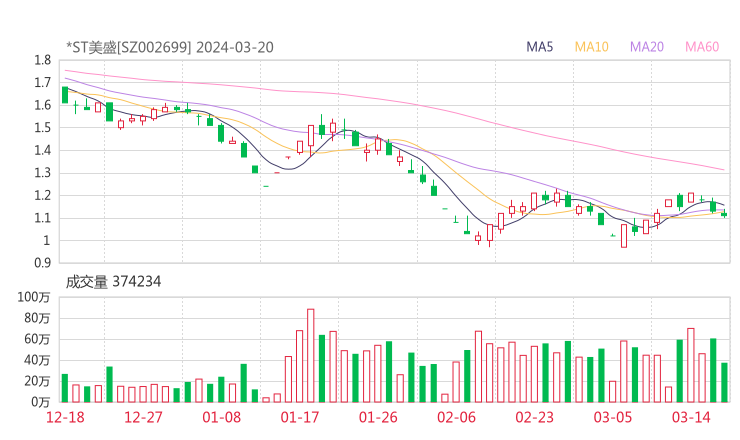Click the 02-23 date axis label
740x440 pixels.
[534, 417]
